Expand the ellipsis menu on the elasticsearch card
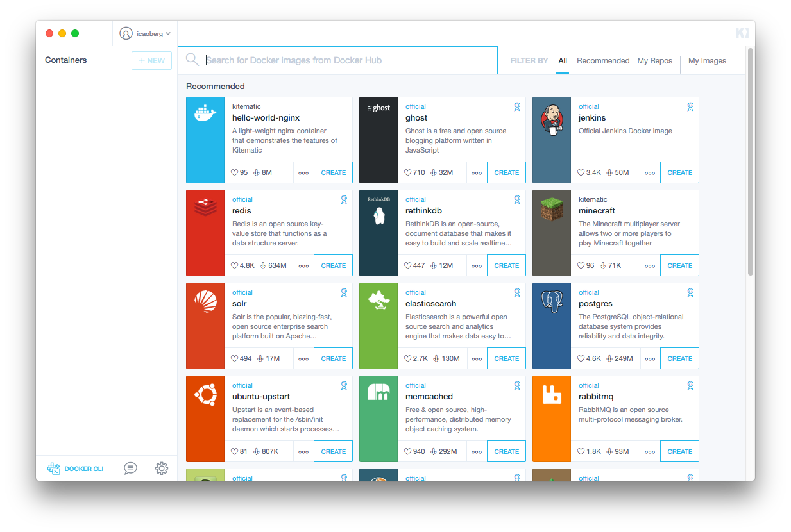The width and height of the screenshot is (791, 532). click(477, 359)
